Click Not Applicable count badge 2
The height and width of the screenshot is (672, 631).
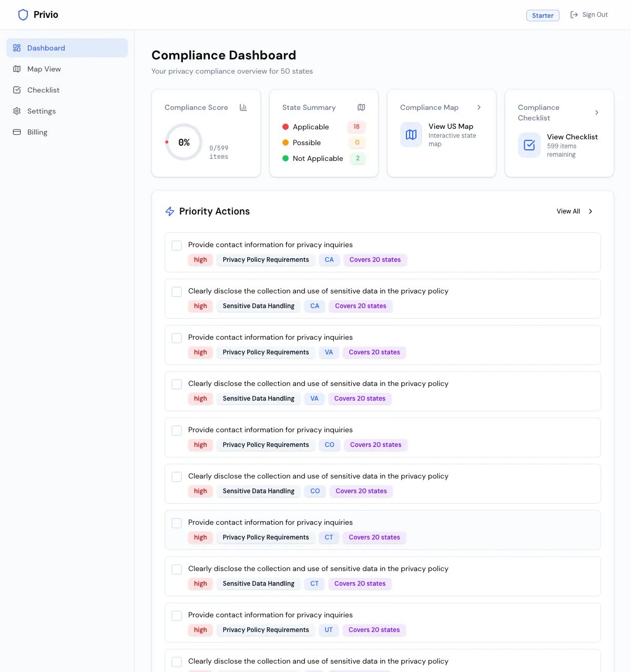[x=358, y=158]
